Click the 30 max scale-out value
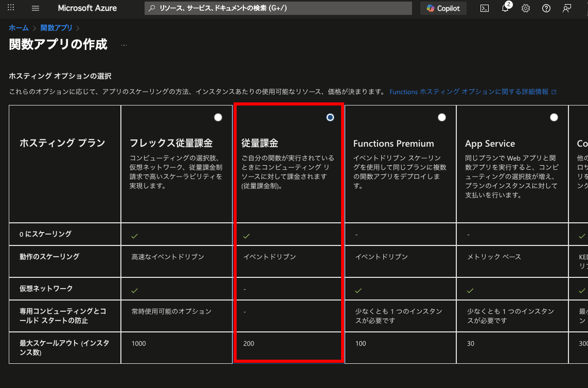 pos(471,343)
